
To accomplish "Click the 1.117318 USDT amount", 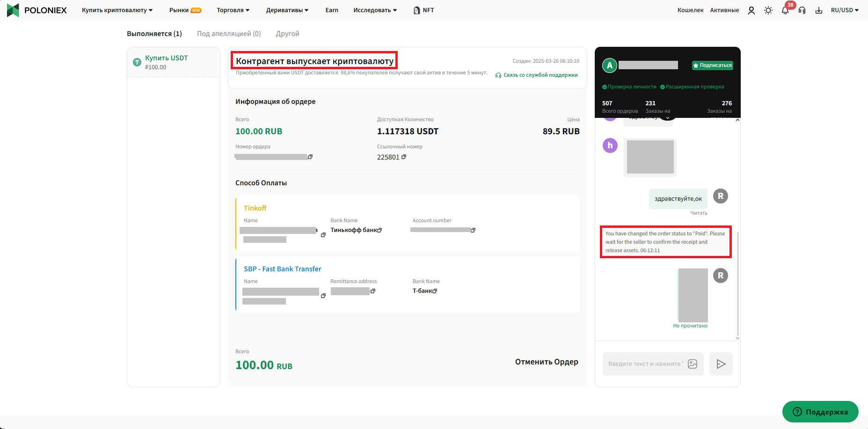I will (x=408, y=131).
